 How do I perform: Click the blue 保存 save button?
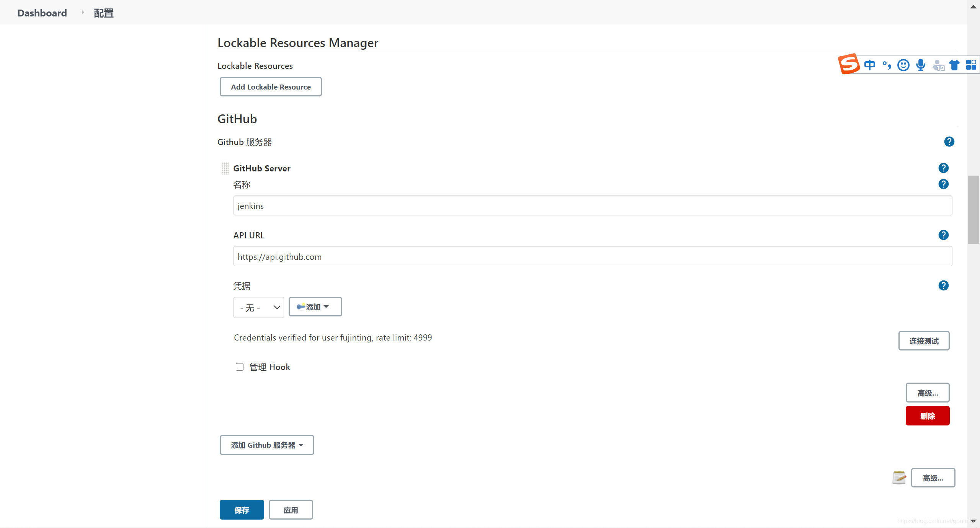(x=242, y=510)
